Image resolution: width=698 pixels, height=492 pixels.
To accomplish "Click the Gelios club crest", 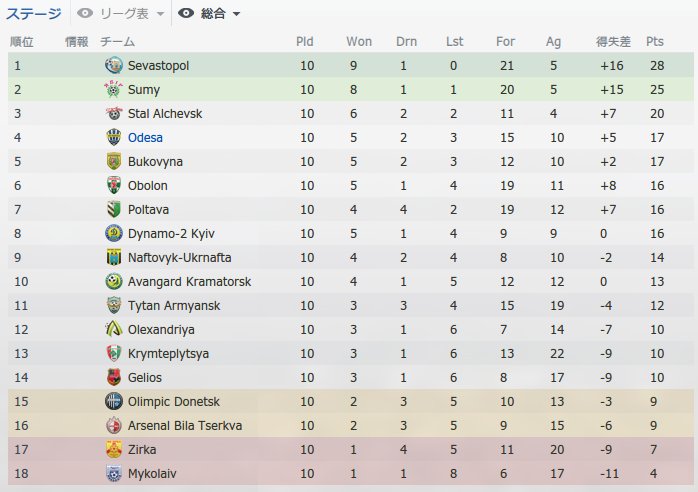I will point(114,378).
